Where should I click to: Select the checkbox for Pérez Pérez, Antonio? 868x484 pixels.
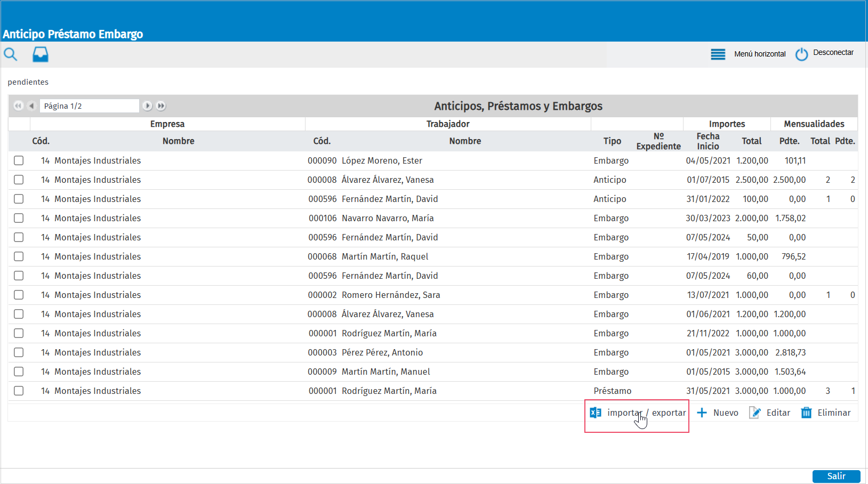[19, 352]
